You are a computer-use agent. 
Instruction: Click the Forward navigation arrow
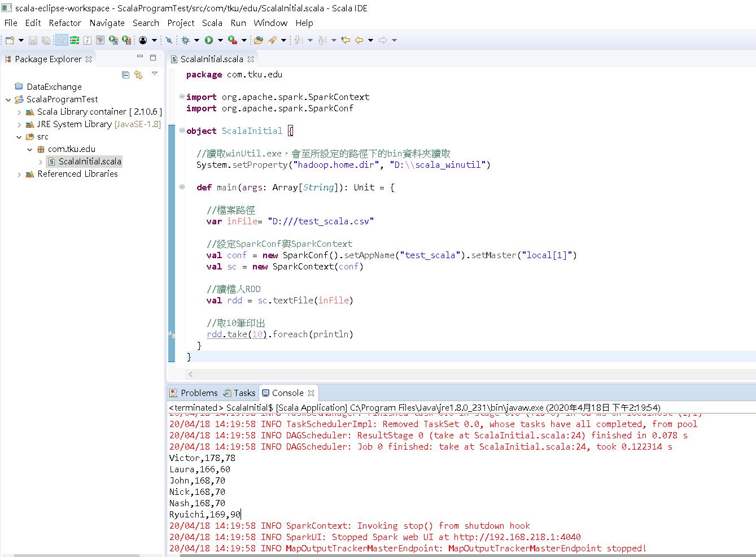pos(383,40)
